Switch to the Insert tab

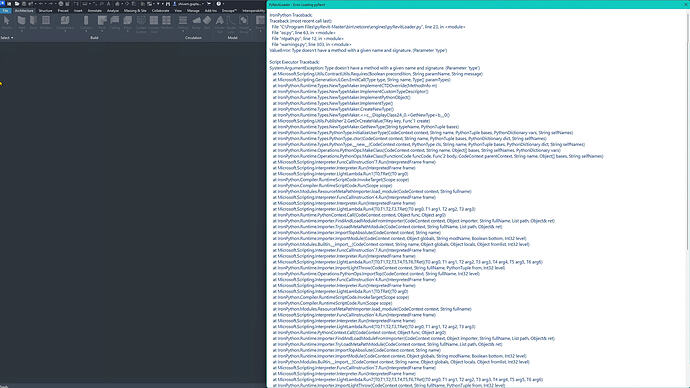[x=78, y=11]
